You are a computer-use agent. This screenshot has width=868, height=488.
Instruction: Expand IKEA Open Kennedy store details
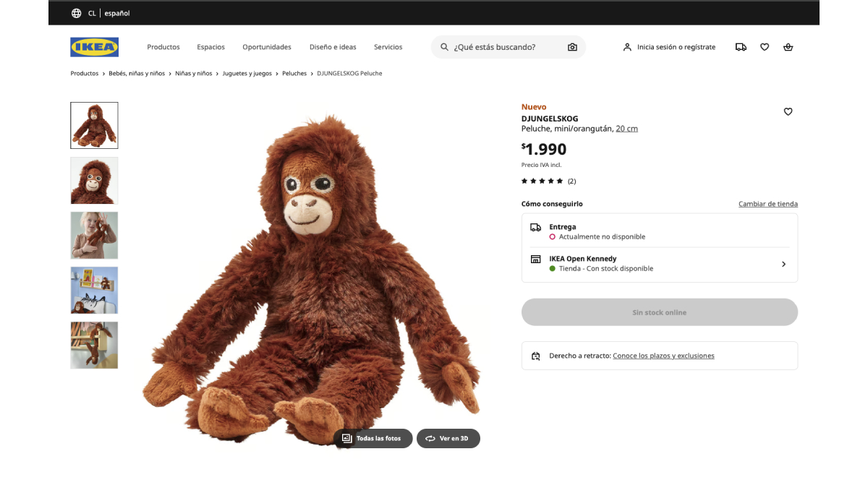[783, 264]
